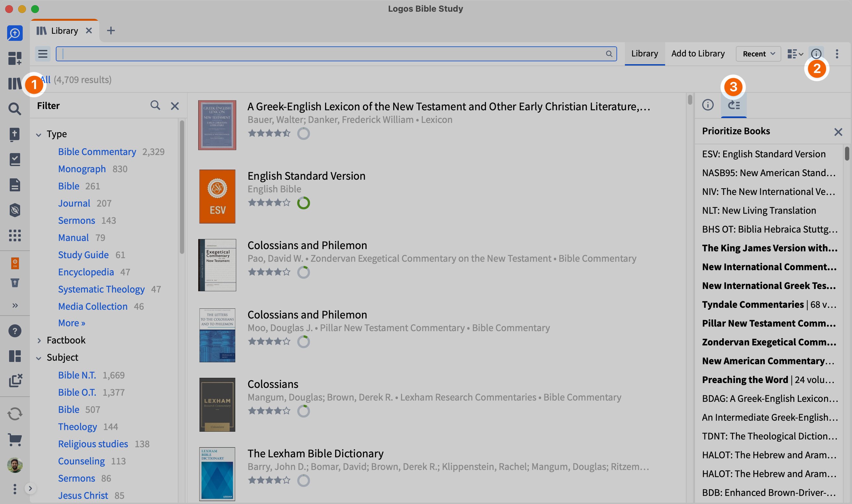Open the Store shopping cart icon

click(15, 439)
